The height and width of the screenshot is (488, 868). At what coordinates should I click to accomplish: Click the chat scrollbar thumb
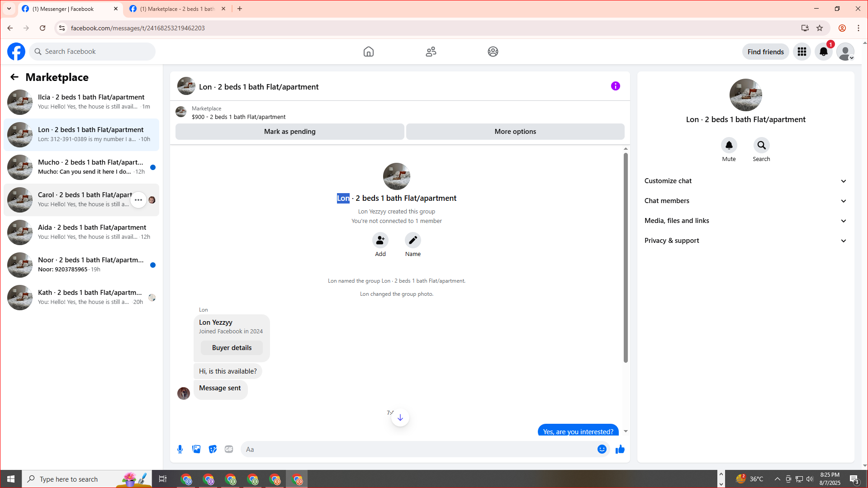coord(626,257)
